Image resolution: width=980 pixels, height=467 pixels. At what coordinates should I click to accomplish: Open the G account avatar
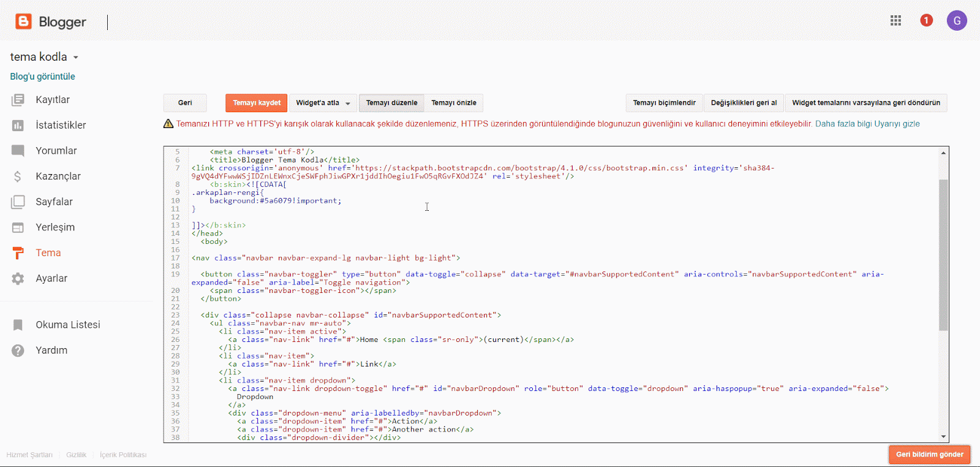point(957,20)
